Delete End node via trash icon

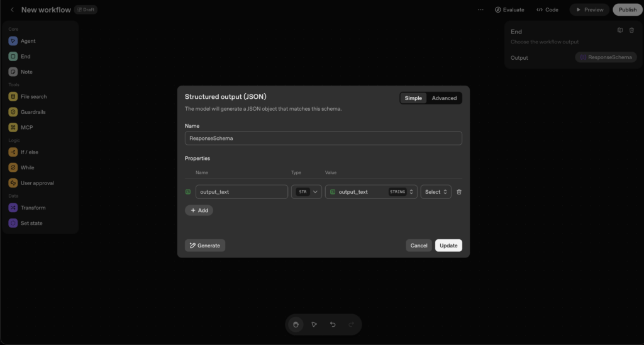(x=631, y=30)
